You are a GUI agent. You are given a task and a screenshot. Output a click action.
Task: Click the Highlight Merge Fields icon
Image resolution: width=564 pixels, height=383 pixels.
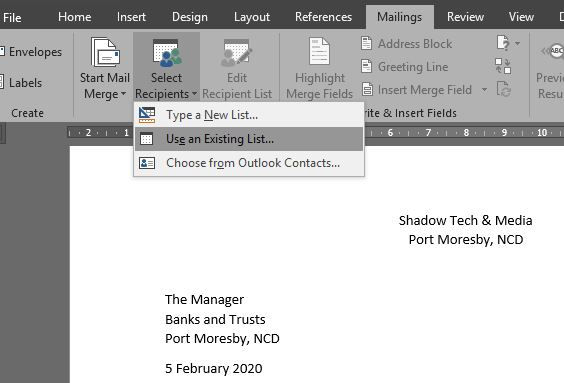319,51
